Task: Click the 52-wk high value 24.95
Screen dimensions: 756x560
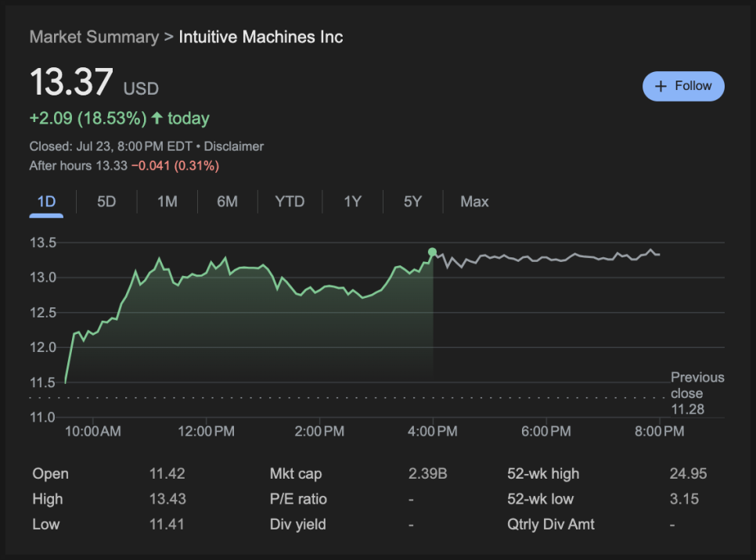Action: click(x=688, y=474)
